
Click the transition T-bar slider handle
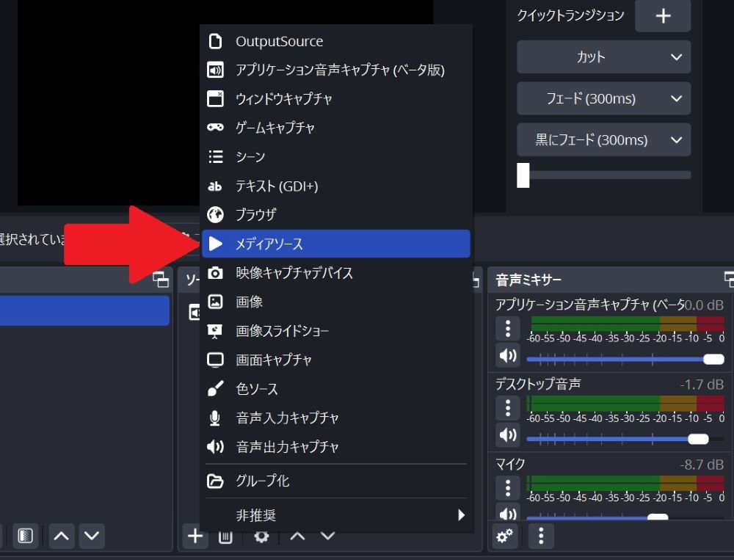(523, 175)
